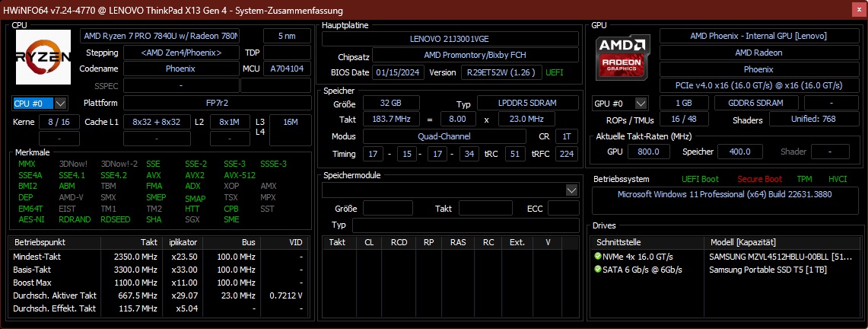The height and width of the screenshot is (329, 868).
Task: Select the Basis-Takt row
Action: click(158, 270)
